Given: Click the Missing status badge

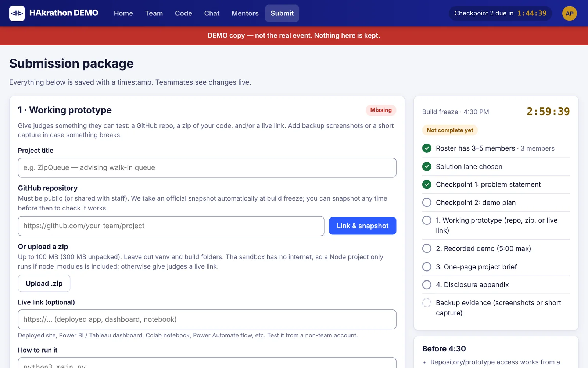Looking at the screenshot, I should pyautogui.click(x=381, y=110).
